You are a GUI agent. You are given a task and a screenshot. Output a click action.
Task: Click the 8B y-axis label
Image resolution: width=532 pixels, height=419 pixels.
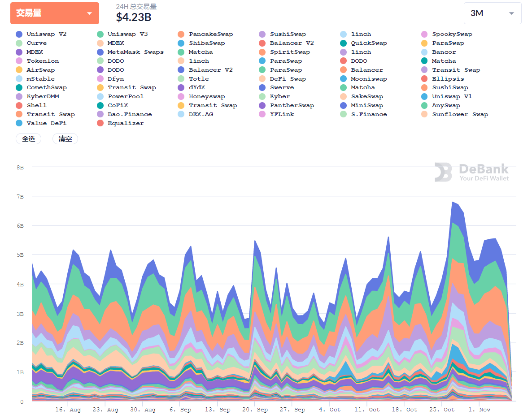(20, 168)
